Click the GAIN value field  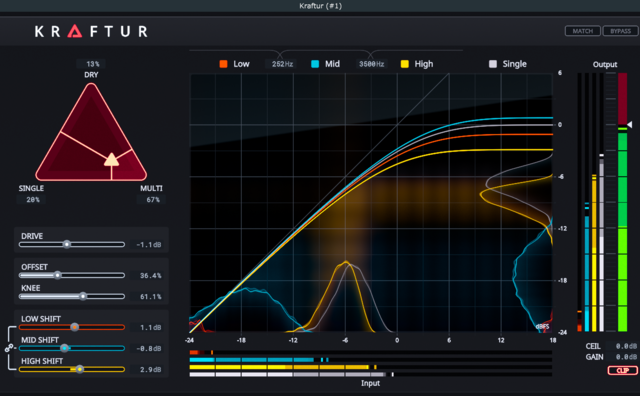(x=625, y=357)
